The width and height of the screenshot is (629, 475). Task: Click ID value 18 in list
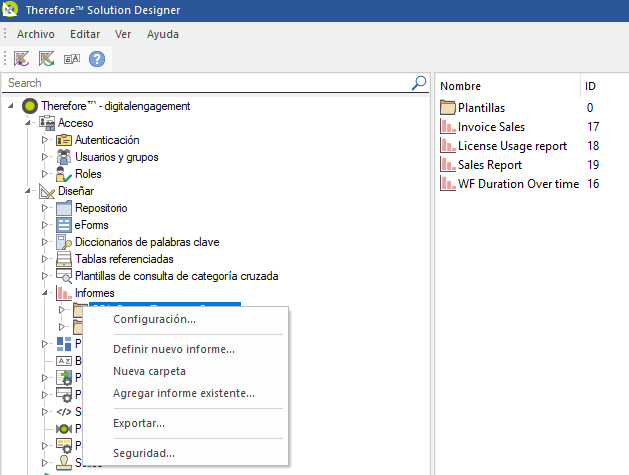(x=593, y=146)
